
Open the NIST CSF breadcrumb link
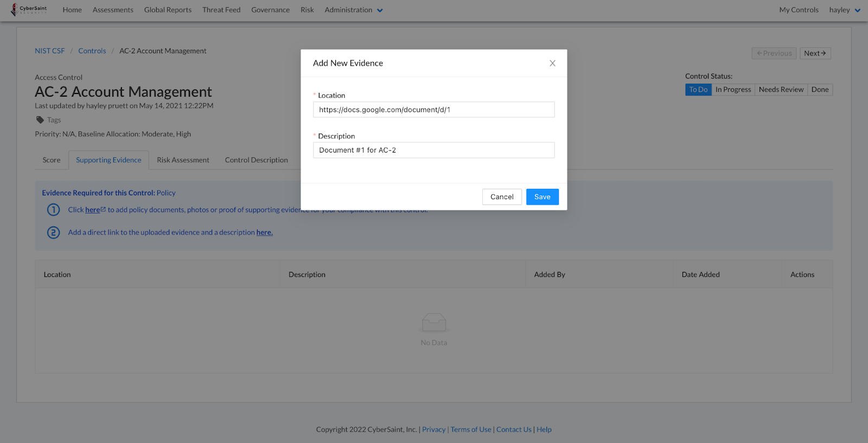pos(50,51)
